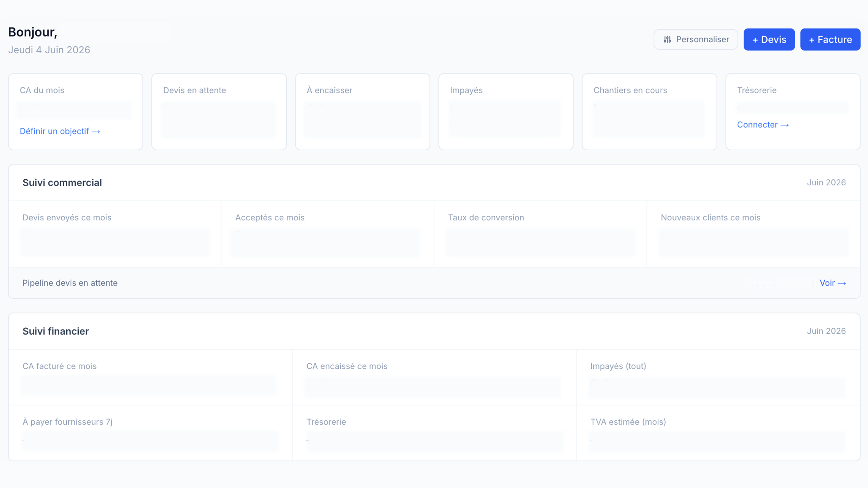Click "Juin 2026" in Suivi financier header
Image resolution: width=868 pixels, height=488 pixels.
tap(826, 331)
